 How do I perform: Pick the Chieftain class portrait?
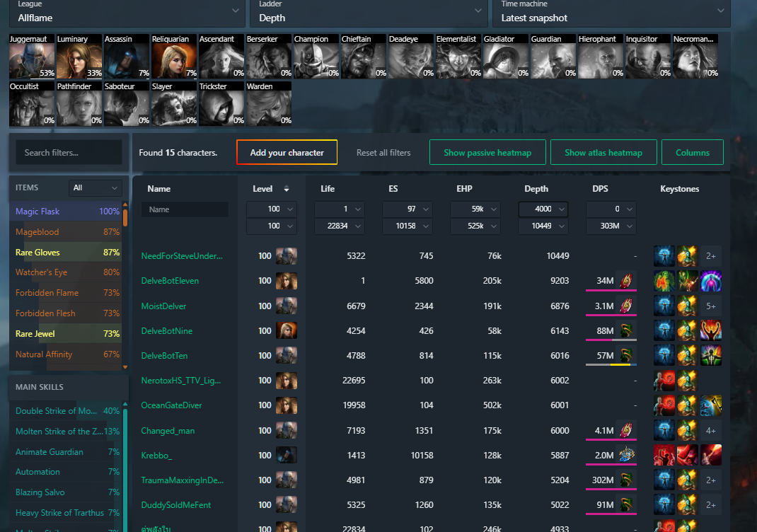(364, 56)
